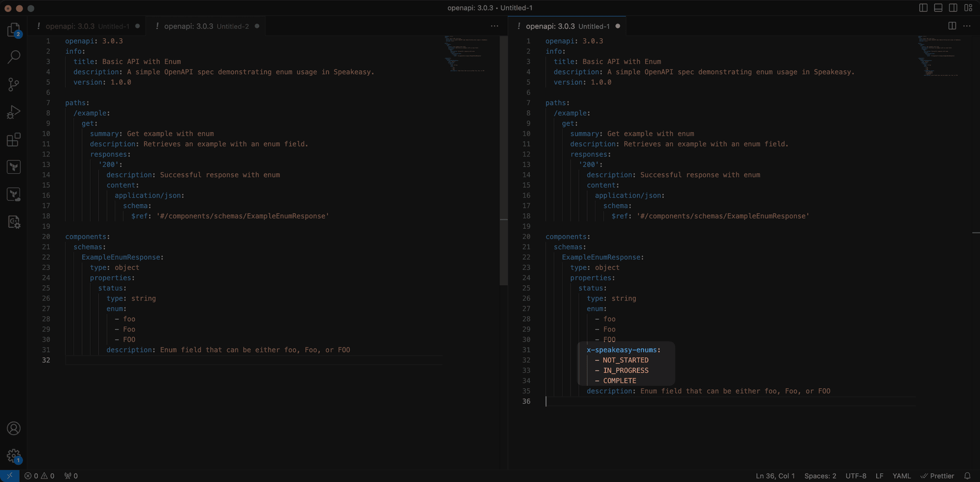Select the Untitled-1 tab in right group
Viewport: 980px width, 482px height.
[568, 26]
